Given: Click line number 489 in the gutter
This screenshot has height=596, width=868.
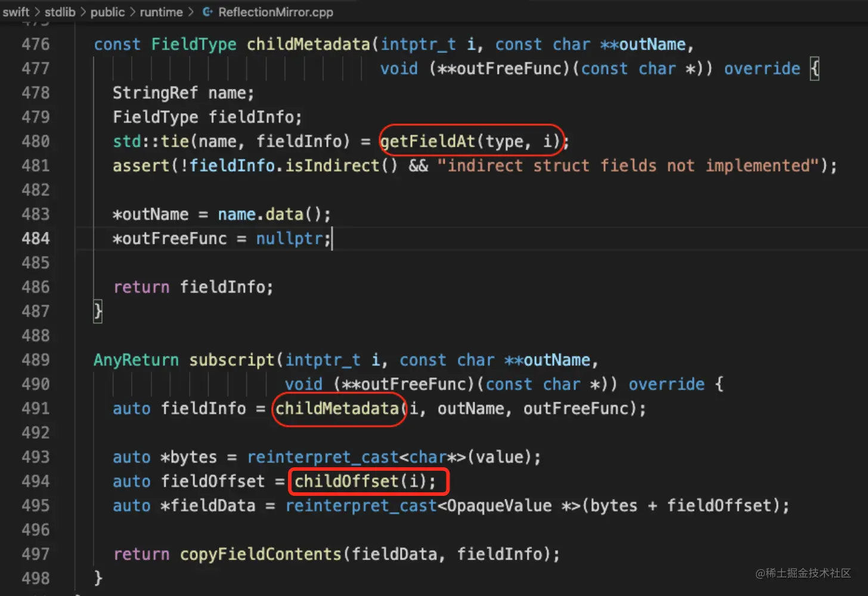Looking at the screenshot, I should coord(36,360).
